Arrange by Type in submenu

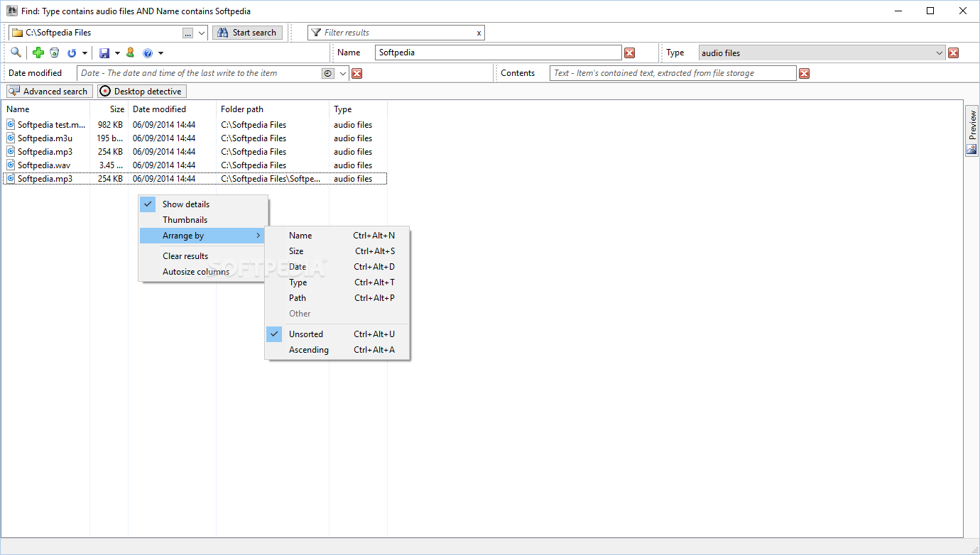point(337,282)
